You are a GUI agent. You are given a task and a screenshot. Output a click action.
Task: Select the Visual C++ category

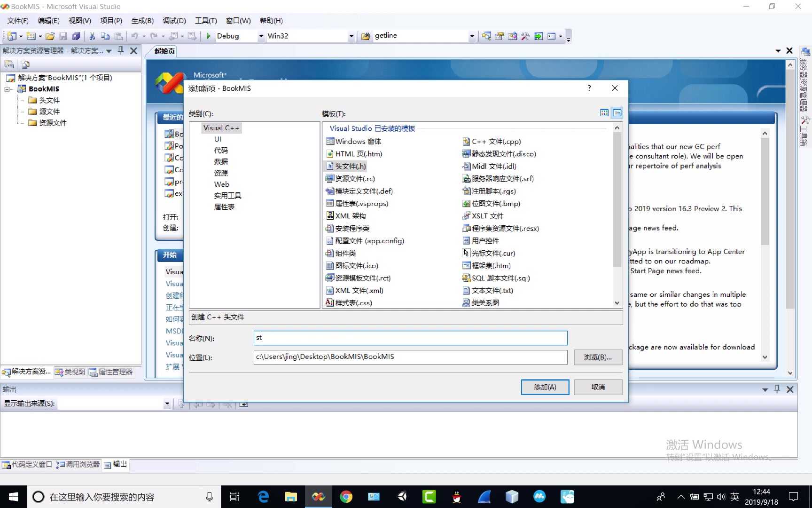click(221, 128)
